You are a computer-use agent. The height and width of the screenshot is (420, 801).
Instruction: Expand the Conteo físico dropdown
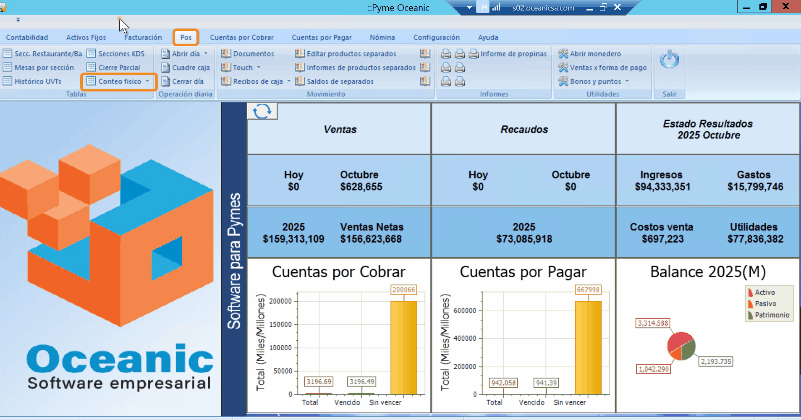(x=148, y=81)
